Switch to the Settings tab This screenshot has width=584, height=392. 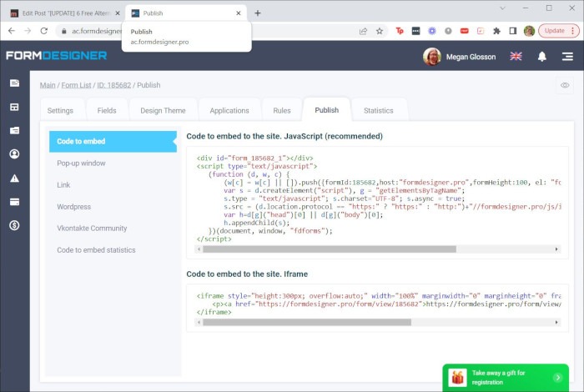click(x=60, y=111)
